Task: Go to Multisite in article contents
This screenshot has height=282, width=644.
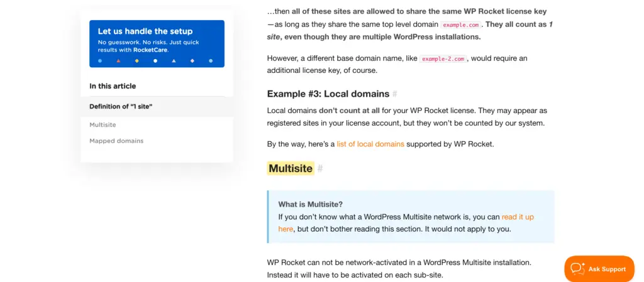Action: [103, 124]
